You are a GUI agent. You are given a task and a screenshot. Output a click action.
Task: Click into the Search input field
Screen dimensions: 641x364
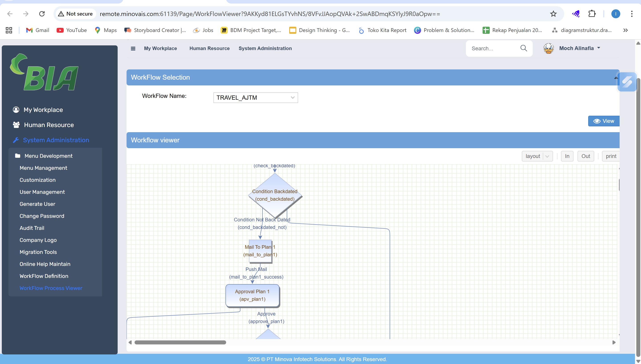pos(492,49)
